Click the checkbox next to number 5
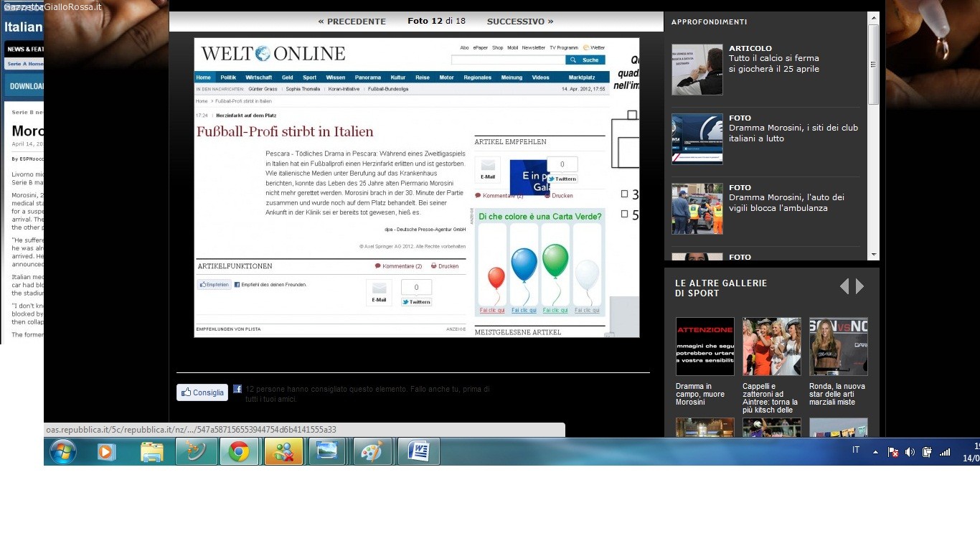 (x=625, y=214)
